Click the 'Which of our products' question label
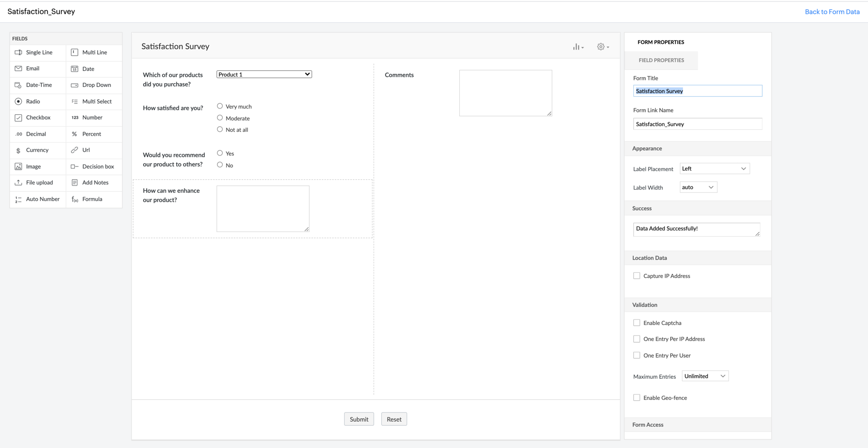This screenshot has height=448, width=868. click(173, 80)
